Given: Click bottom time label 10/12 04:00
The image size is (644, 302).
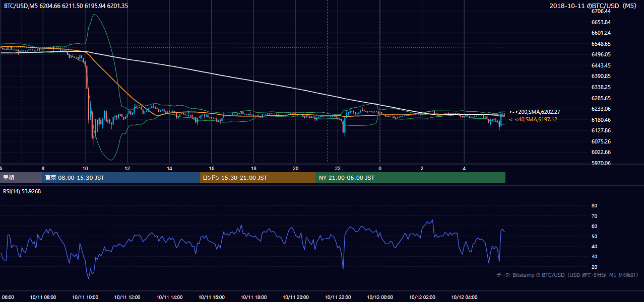Looking at the screenshot, I should [464, 297].
